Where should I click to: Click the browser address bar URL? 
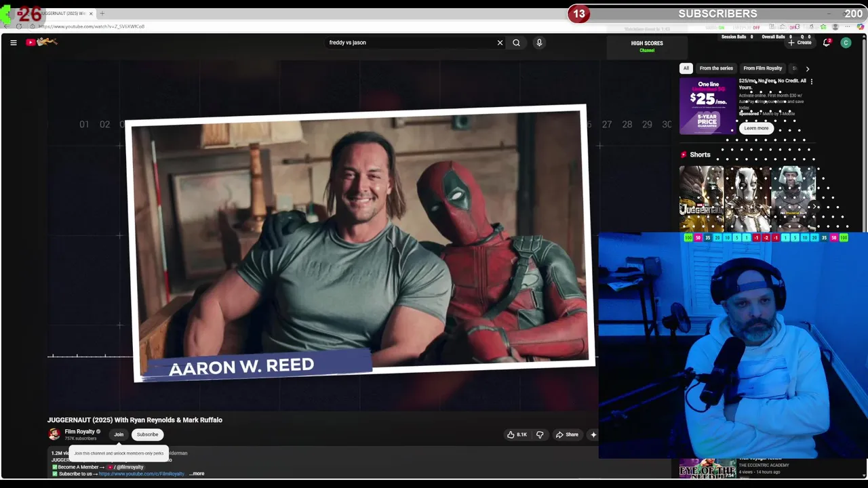92,26
